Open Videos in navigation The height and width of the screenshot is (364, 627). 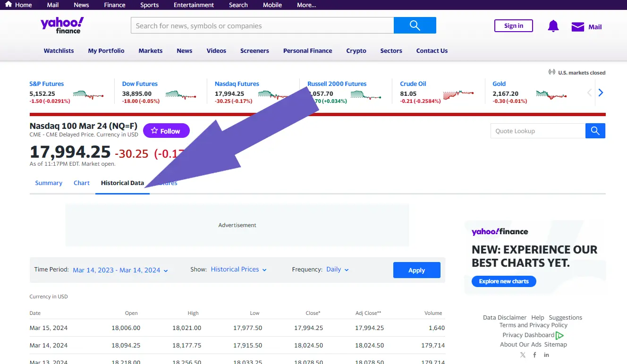216,51
